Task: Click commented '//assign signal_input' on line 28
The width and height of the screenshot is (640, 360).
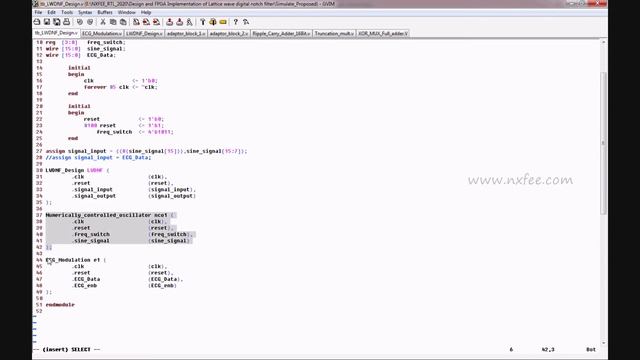Action: (x=79, y=158)
